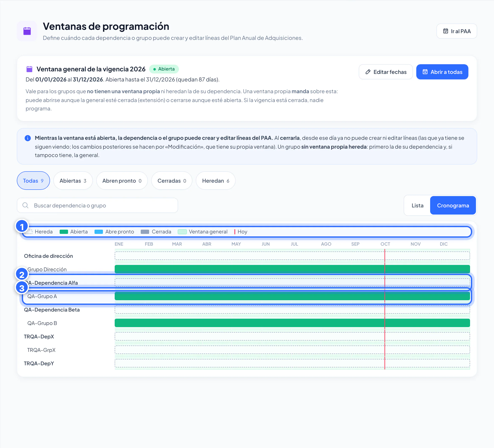This screenshot has height=448, width=494.
Task: Click the QA-Dependencia Alfa row label
Action: (51, 283)
